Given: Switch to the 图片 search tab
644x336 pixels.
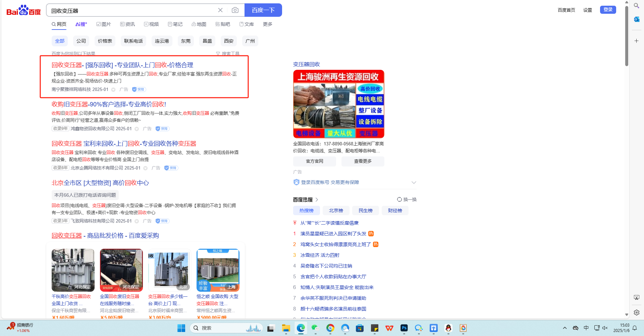Looking at the screenshot, I should [104, 24].
